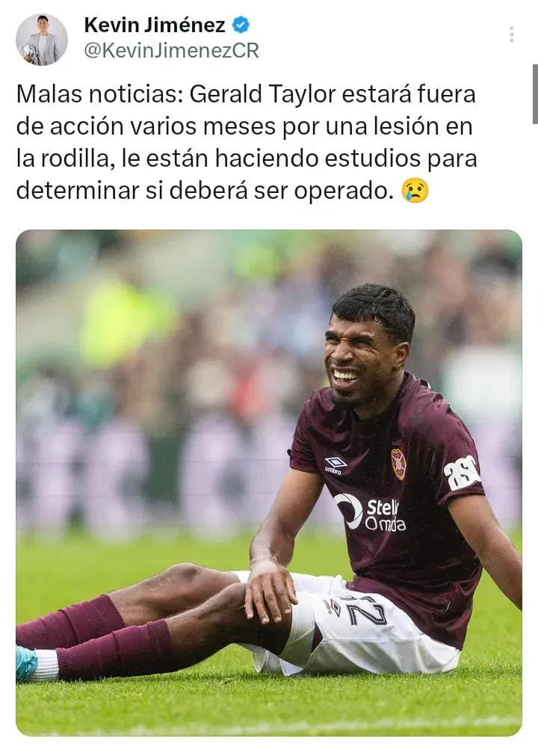Click the blue verified badge
This screenshot has height=756, width=538.
(241, 25)
